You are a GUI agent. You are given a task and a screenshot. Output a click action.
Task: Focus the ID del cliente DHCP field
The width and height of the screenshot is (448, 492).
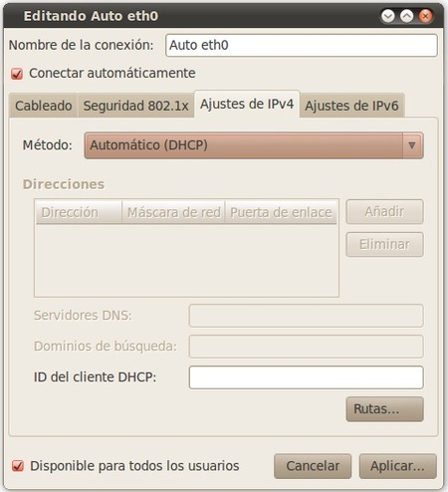pyautogui.click(x=307, y=377)
